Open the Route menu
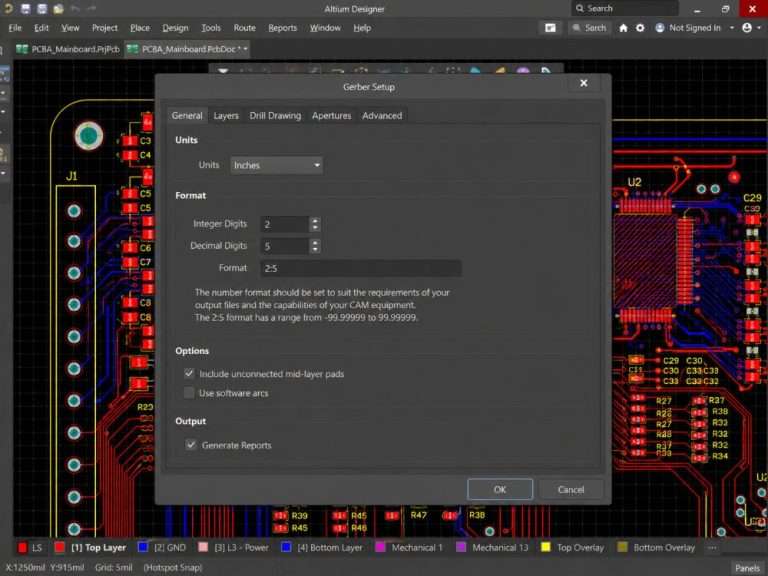This screenshot has height=576, width=768. [x=244, y=28]
